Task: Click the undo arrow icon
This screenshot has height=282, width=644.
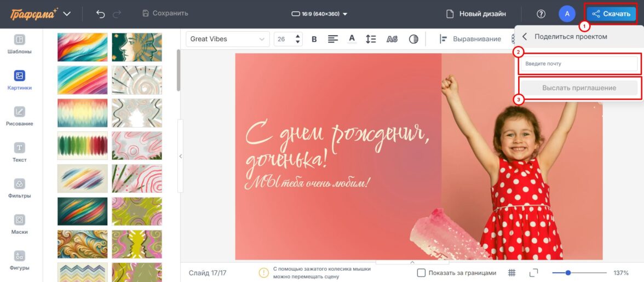Action: [x=100, y=14]
